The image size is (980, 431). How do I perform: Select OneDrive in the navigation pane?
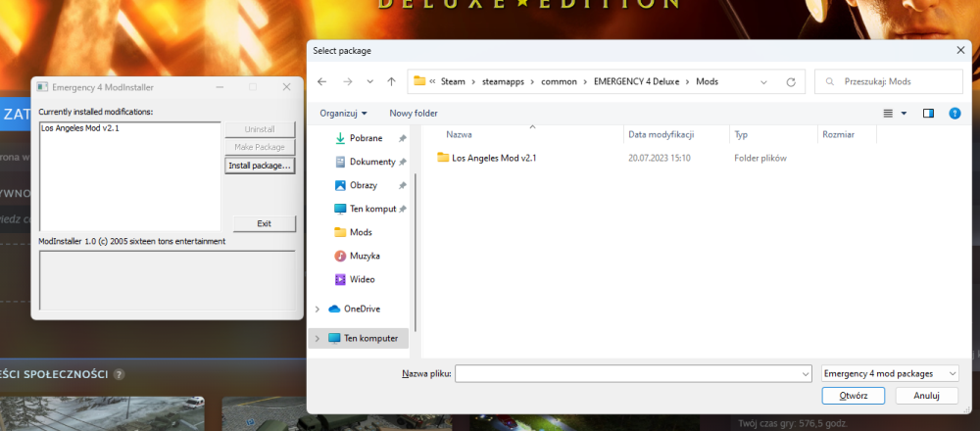362,309
